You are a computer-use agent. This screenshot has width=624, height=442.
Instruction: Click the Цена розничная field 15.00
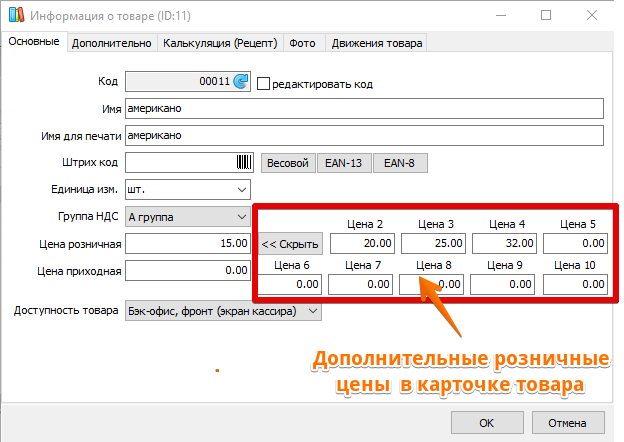pos(188,243)
